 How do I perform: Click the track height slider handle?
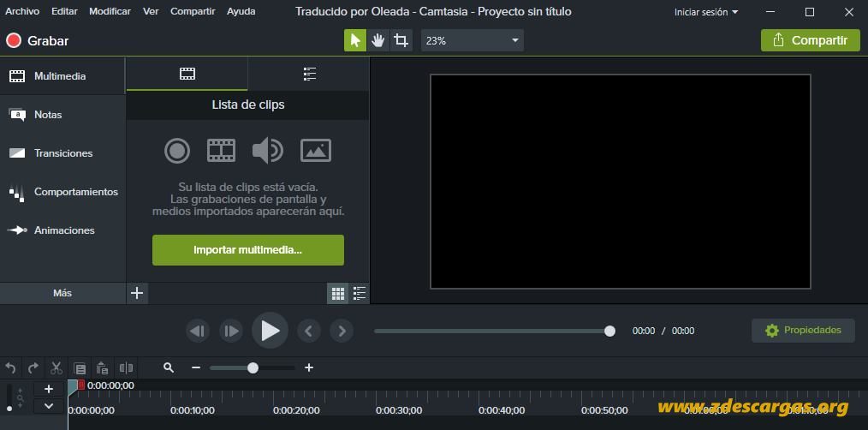tap(9, 409)
